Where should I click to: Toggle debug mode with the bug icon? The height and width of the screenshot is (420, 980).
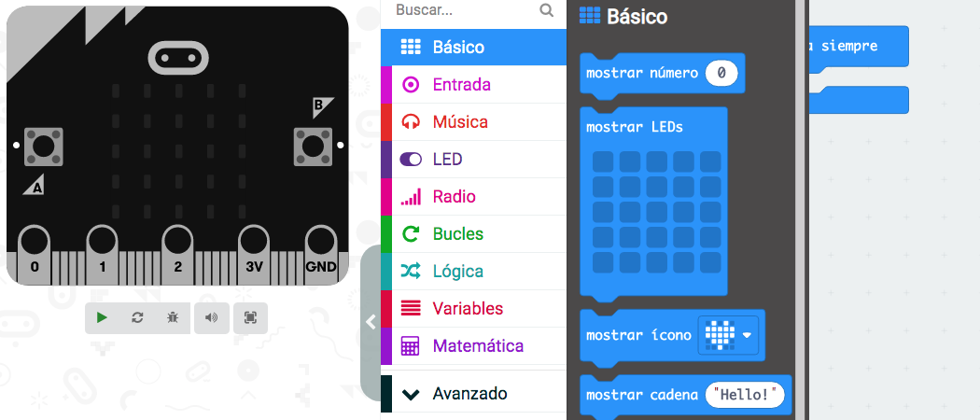(173, 318)
